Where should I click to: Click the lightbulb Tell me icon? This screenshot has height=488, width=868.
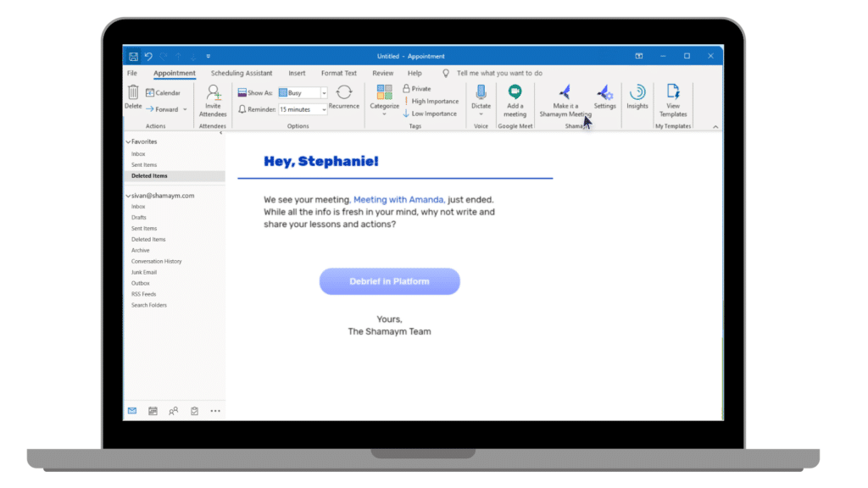coord(446,73)
